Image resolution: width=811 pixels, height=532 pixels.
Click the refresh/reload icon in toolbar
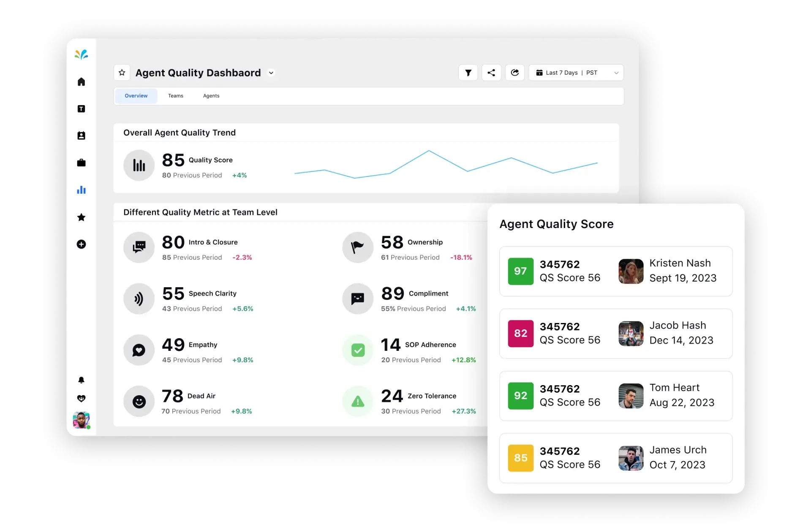[x=514, y=73]
